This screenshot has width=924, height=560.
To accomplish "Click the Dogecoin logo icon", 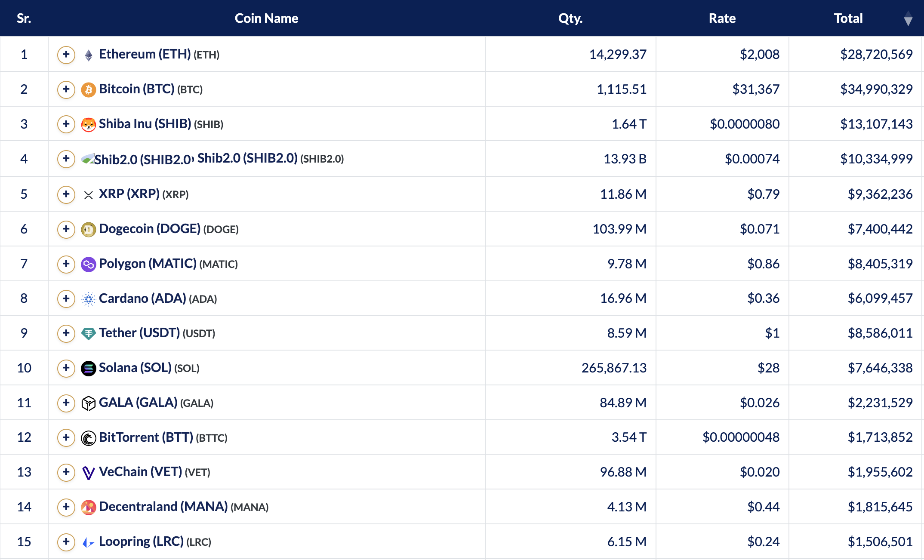I will point(88,230).
